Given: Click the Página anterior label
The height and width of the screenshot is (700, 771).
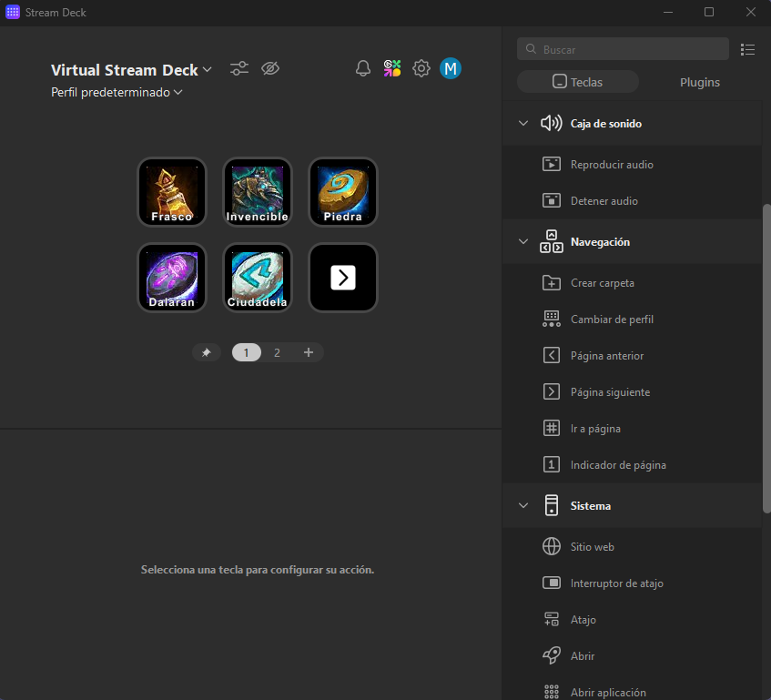Looking at the screenshot, I should (x=607, y=356).
